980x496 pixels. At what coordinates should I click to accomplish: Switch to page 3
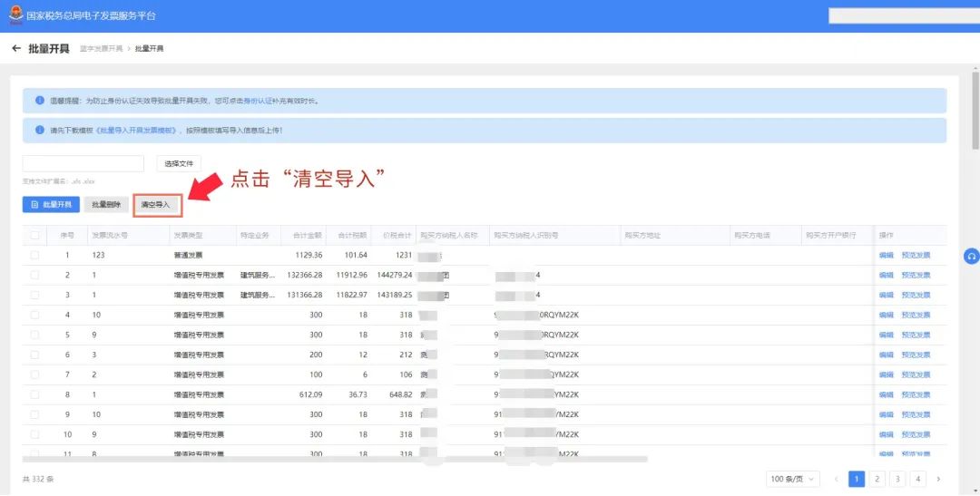click(897, 479)
